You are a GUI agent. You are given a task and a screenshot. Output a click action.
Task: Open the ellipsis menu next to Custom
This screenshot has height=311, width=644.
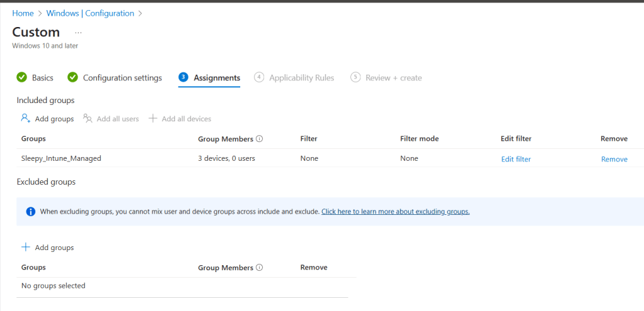click(x=78, y=32)
